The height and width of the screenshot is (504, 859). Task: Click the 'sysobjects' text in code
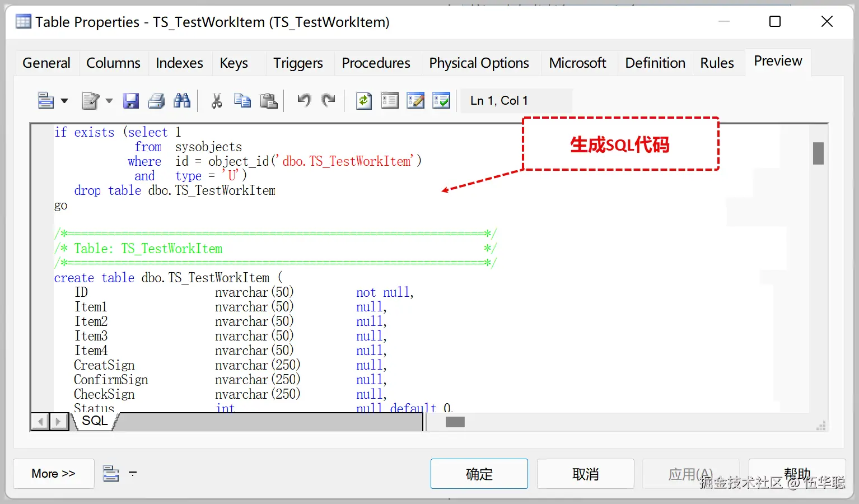[x=208, y=147]
